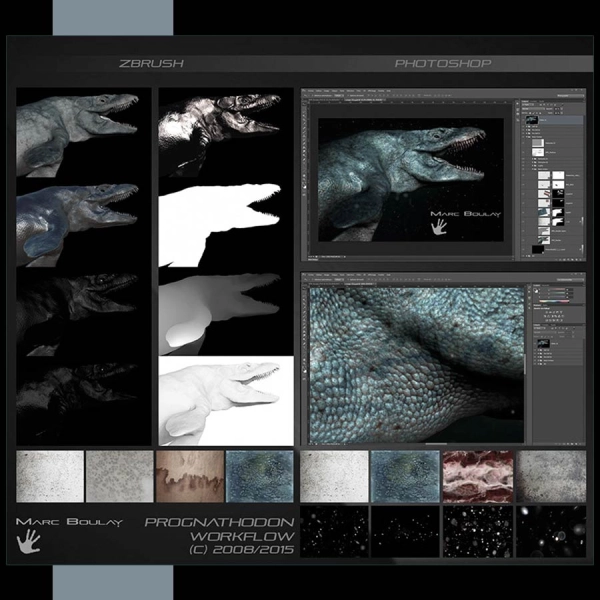Select the pure white silhouette mask pass
This screenshot has width=600, height=600.
click(226, 223)
